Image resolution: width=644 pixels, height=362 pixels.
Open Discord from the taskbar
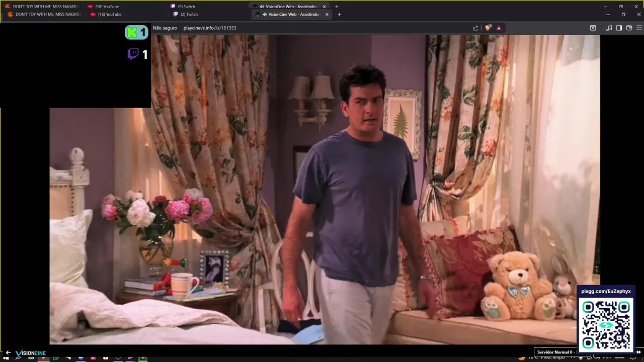[80, 358]
